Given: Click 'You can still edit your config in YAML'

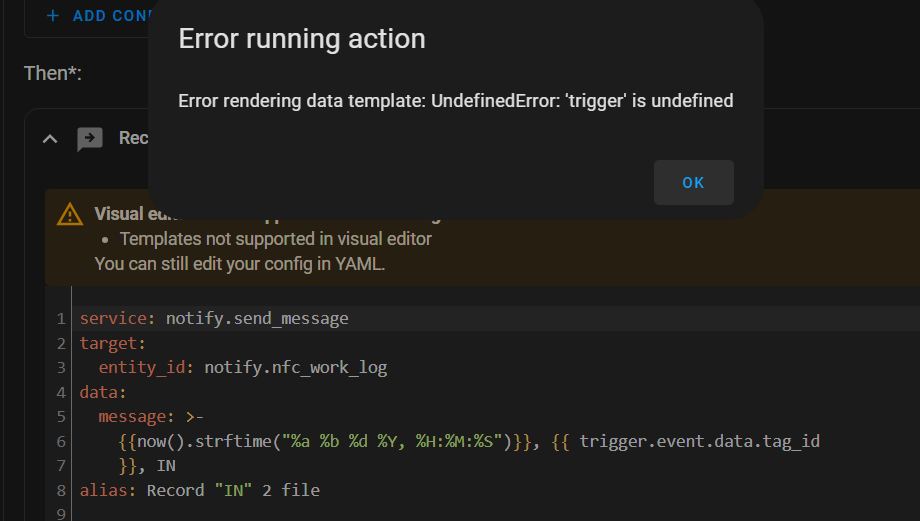Looking at the screenshot, I should click(x=239, y=264).
